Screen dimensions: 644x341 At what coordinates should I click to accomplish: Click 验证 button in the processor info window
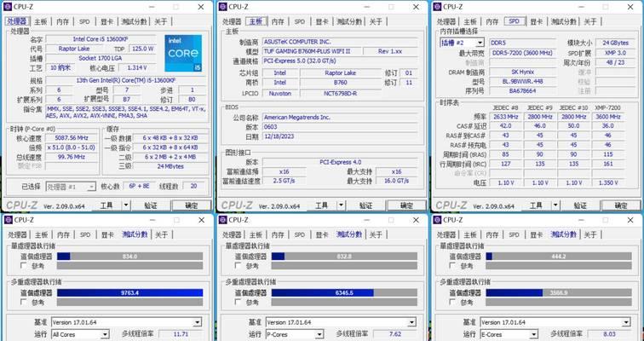tap(151, 205)
